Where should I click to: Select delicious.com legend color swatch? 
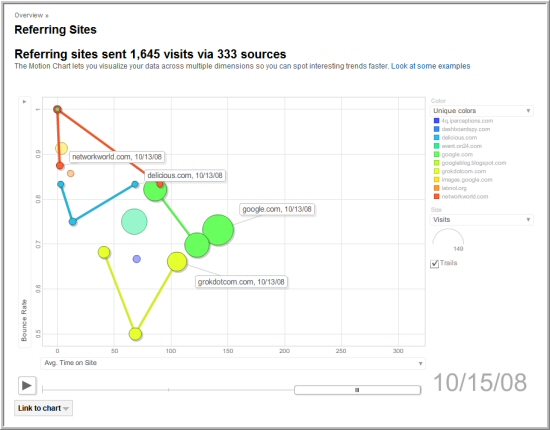[436, 137]
